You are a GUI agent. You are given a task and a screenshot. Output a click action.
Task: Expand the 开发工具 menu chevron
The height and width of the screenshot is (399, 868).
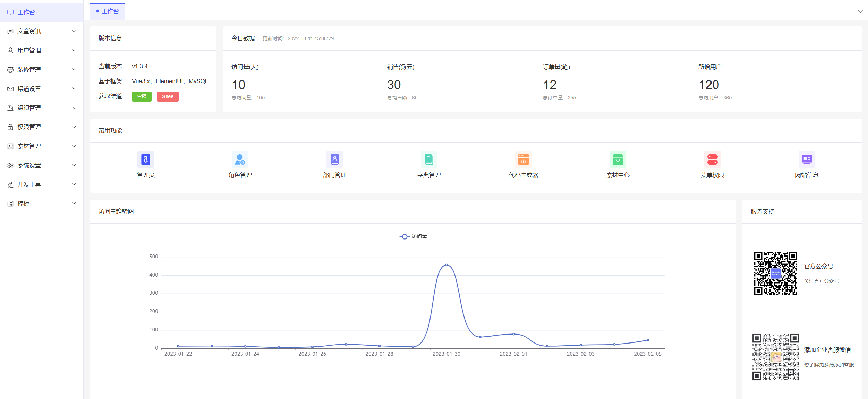coord(74,184)
